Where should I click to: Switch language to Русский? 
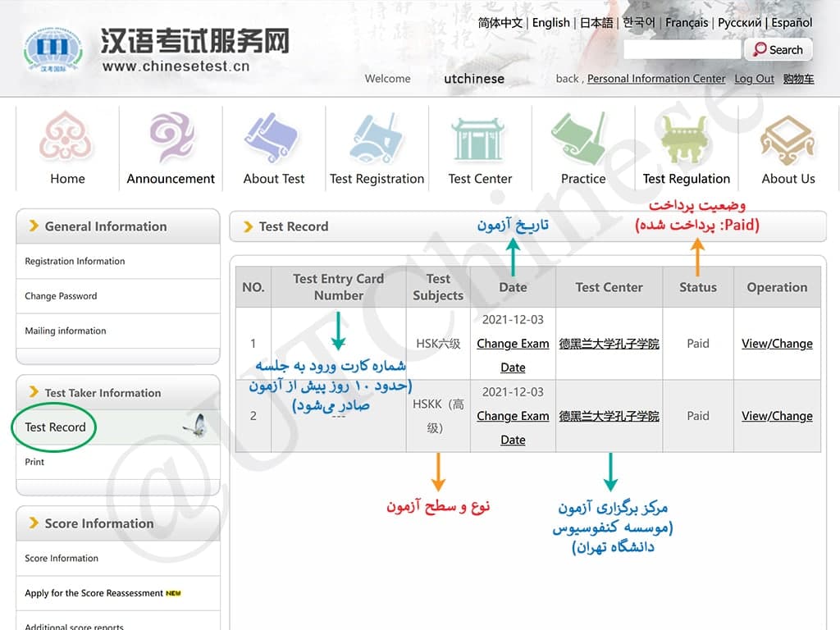click(739, 22)
